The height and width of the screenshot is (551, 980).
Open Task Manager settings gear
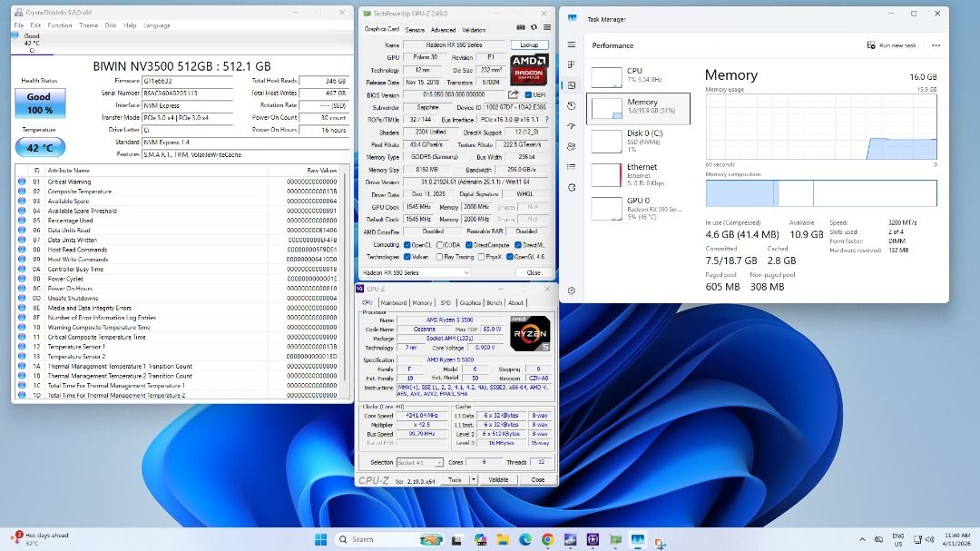[x=572, y=290]
